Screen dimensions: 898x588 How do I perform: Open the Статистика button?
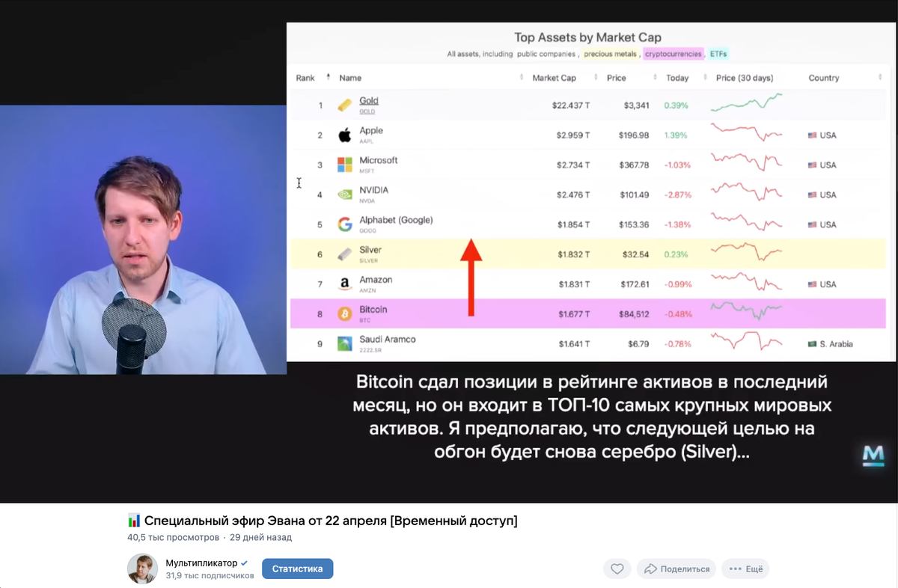(297, 569)
